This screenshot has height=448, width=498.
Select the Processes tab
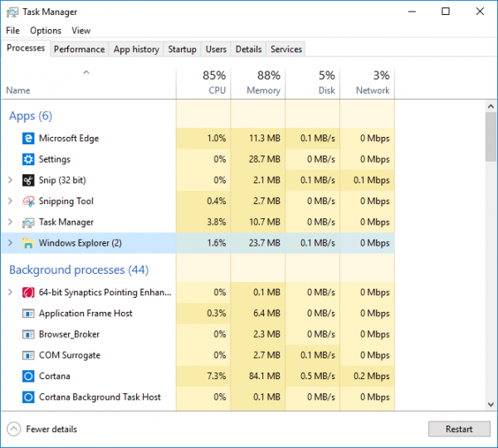(x=26, y=48)
